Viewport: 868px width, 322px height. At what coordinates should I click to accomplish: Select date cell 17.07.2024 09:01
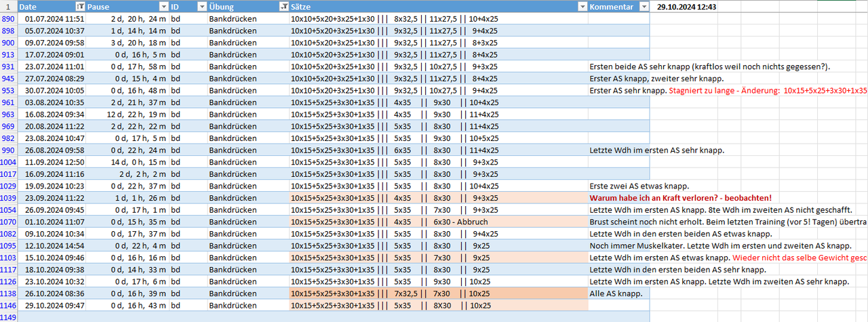pyautogui.click(x=52, y=54)
